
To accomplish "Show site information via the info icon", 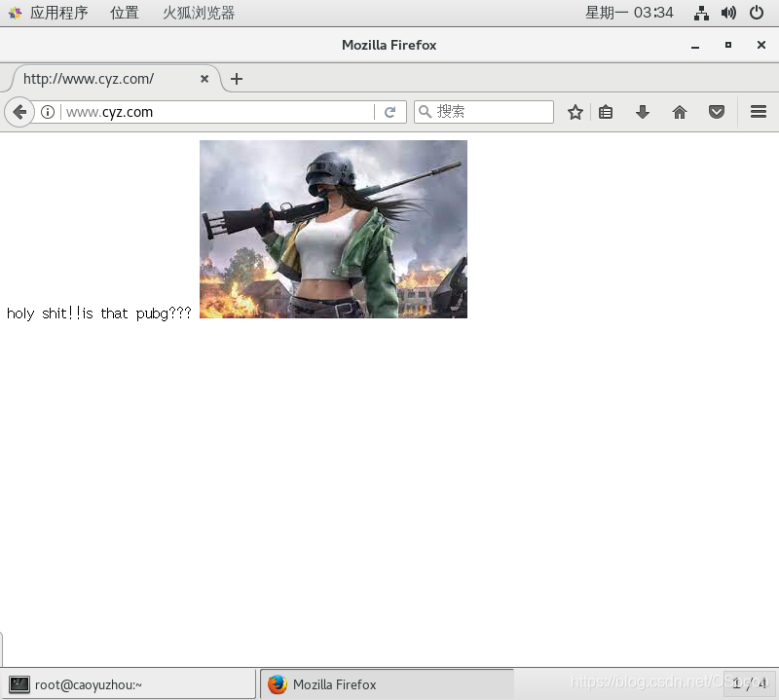I will pyautogui.click(x=48, y=112).
